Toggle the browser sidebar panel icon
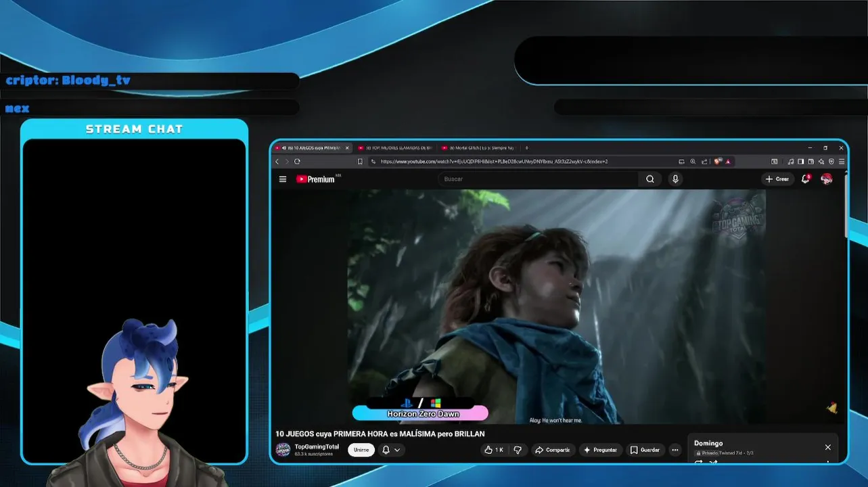 (x=801, y=162)
